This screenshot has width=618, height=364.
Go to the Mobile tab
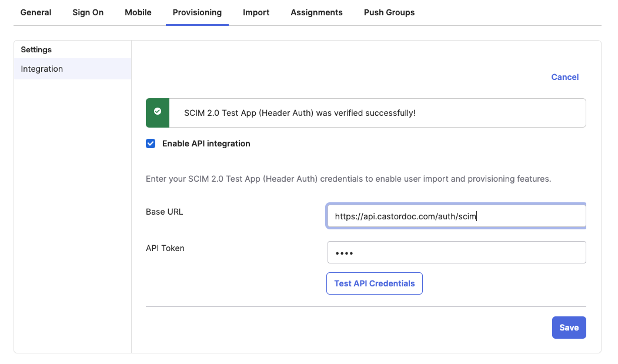pyautogui.click(x=138, y=12)
